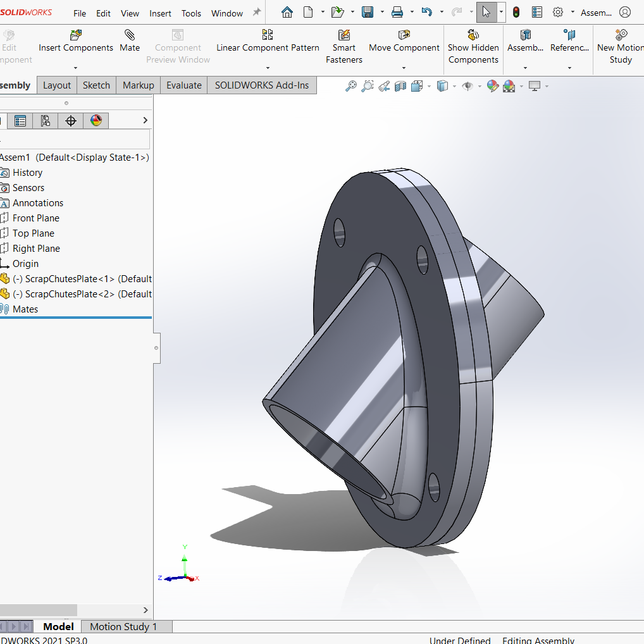Open Edit Appearance color ball
This screenshot has width=644, height=644.
pos(493,86)
